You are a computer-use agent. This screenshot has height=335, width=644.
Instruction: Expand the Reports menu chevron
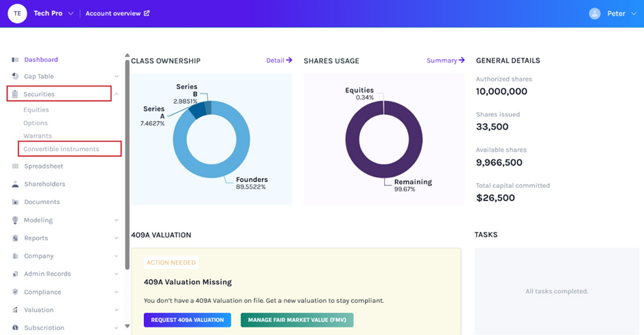click(x=117, y=238)
